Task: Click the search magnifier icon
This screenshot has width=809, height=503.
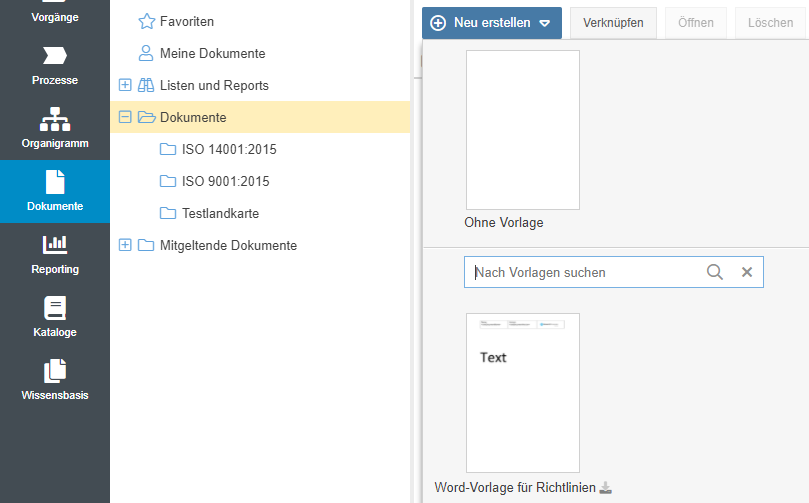Action: (x=714, y=272)
